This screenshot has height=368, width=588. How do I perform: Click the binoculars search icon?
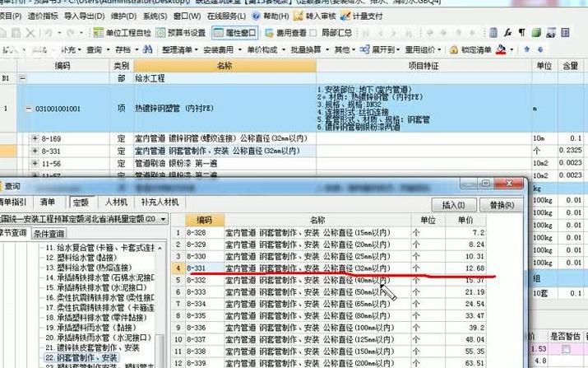point(148,49)
